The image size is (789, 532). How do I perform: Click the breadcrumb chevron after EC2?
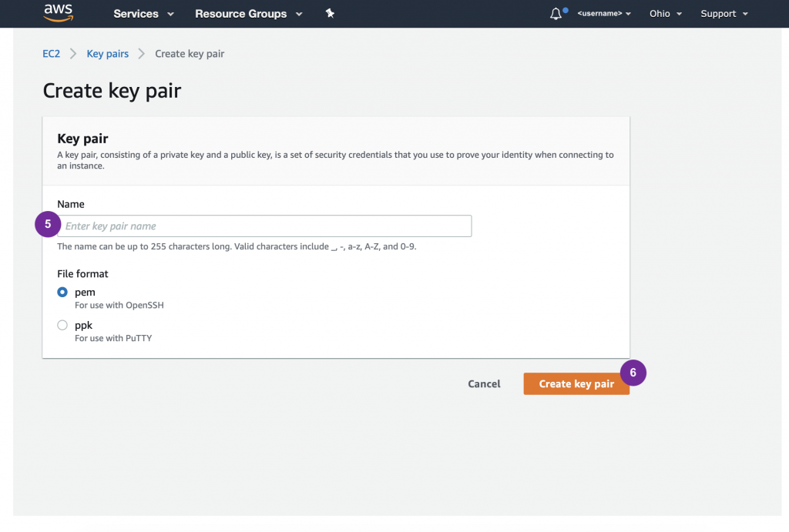pos(74,54)
